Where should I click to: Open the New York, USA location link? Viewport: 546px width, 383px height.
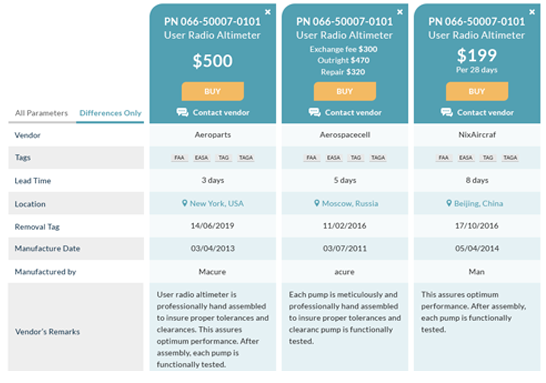pyautogui.click(x=217, y=203)
